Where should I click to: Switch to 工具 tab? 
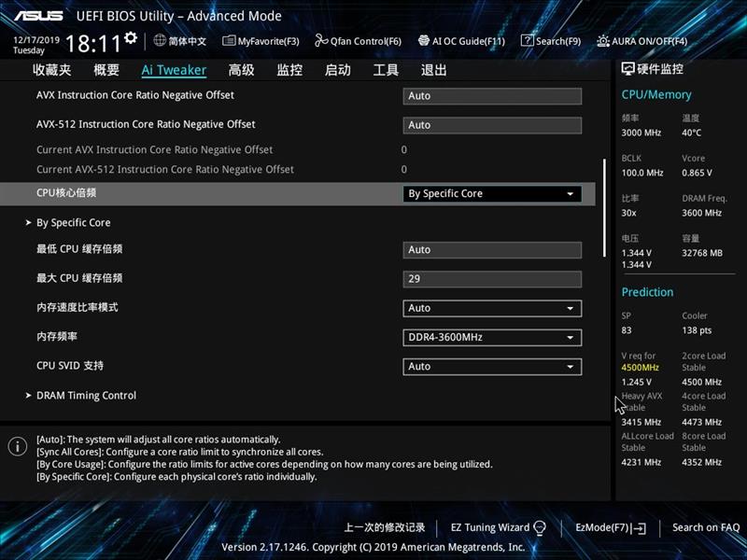(386, 70)
